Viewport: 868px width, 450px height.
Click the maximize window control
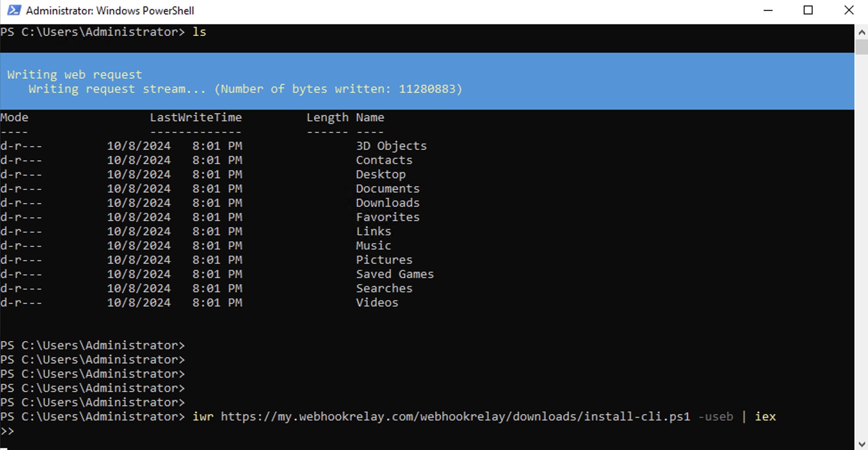[x=808, y=10]
